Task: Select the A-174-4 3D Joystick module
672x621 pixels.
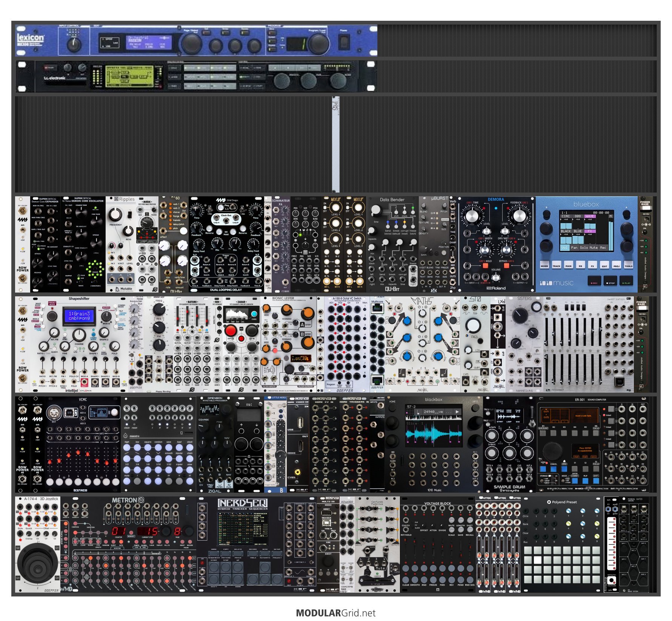Action: (x=38, y=544)
